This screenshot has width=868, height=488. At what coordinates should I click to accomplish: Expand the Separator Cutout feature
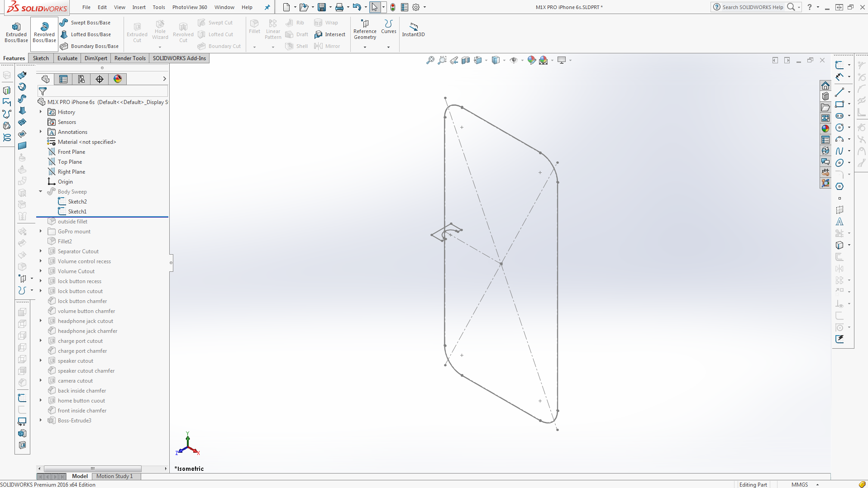click(x=41, y=251)
